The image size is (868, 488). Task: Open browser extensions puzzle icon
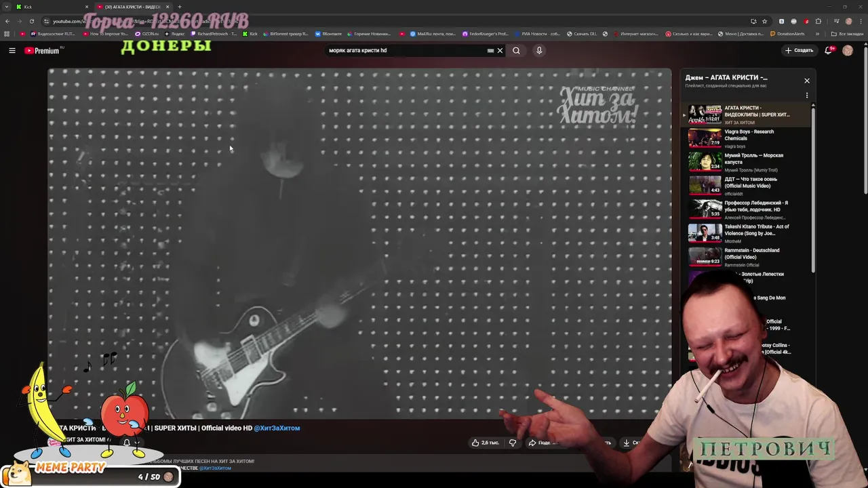[818, 21]
